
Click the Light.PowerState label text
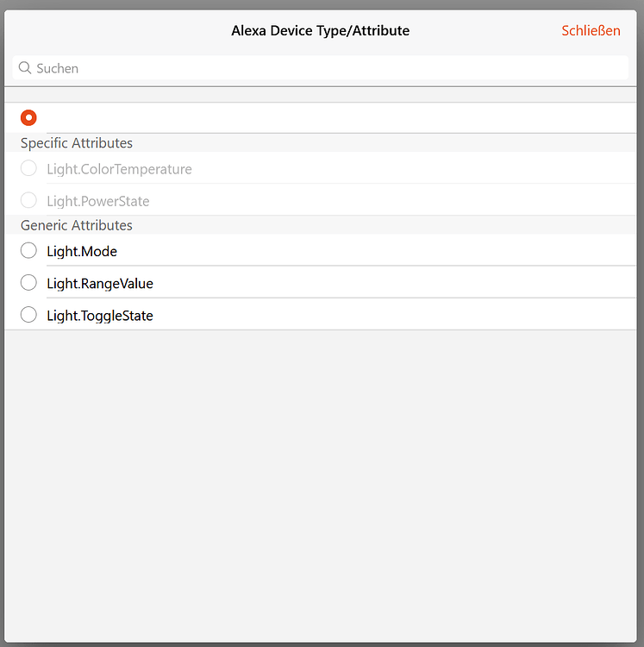[x=97, y=201]
